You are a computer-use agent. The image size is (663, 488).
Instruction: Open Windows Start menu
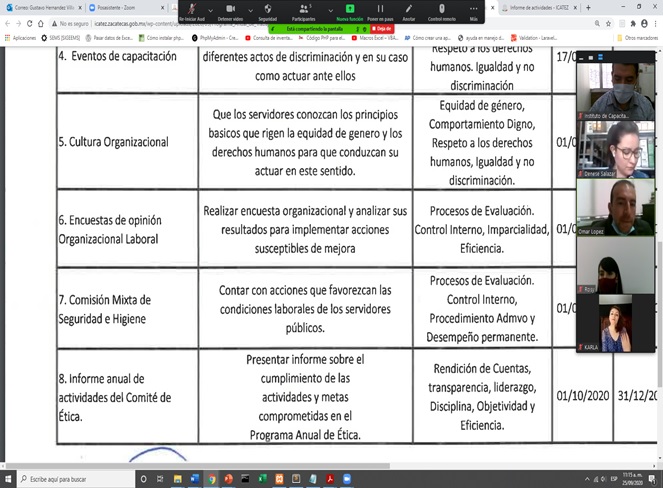(8, 479)
